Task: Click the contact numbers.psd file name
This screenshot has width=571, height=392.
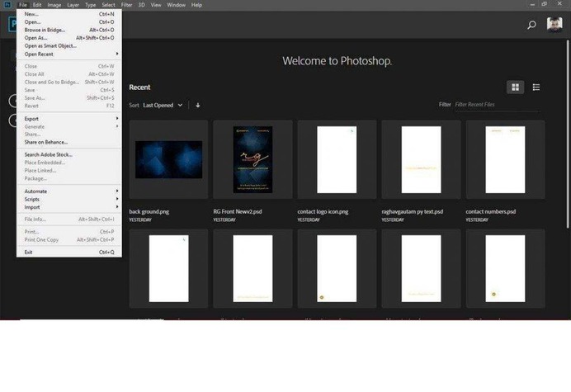Action: (x=490, y=211)
